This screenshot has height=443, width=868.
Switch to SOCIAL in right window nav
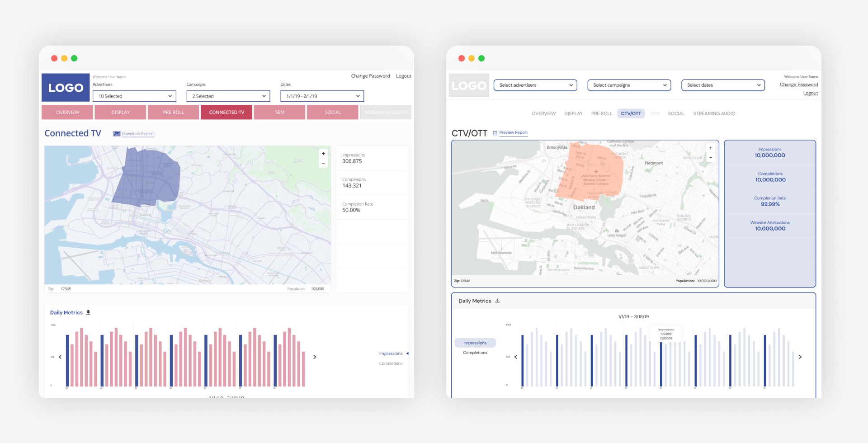point(676,113)
